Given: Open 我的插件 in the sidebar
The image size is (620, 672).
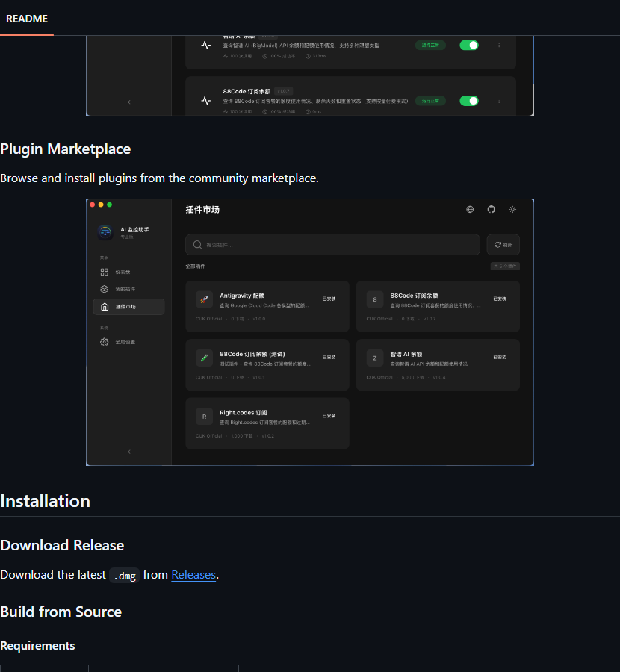Looking at the screenshot, I should pyautogui.click(x=128, y=289).
